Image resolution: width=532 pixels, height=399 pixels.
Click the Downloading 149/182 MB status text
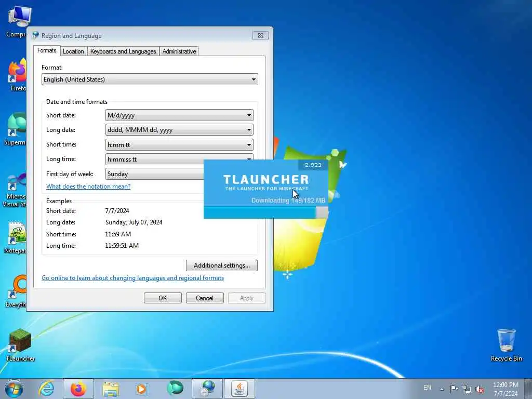288,201
